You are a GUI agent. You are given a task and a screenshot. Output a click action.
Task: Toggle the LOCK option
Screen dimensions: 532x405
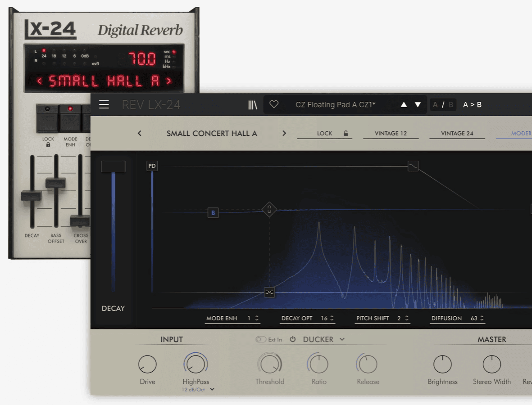(x=325, y=134)
